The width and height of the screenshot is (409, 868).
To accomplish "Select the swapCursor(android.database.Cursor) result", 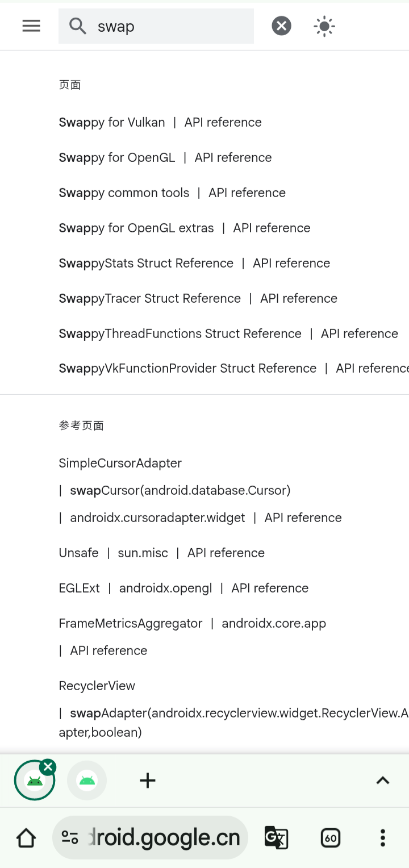I will (180, 490).
